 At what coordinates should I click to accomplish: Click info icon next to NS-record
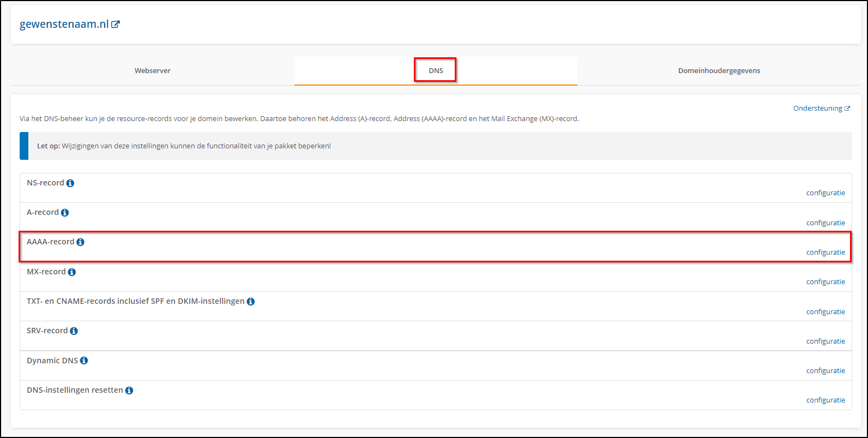point(70,183)
